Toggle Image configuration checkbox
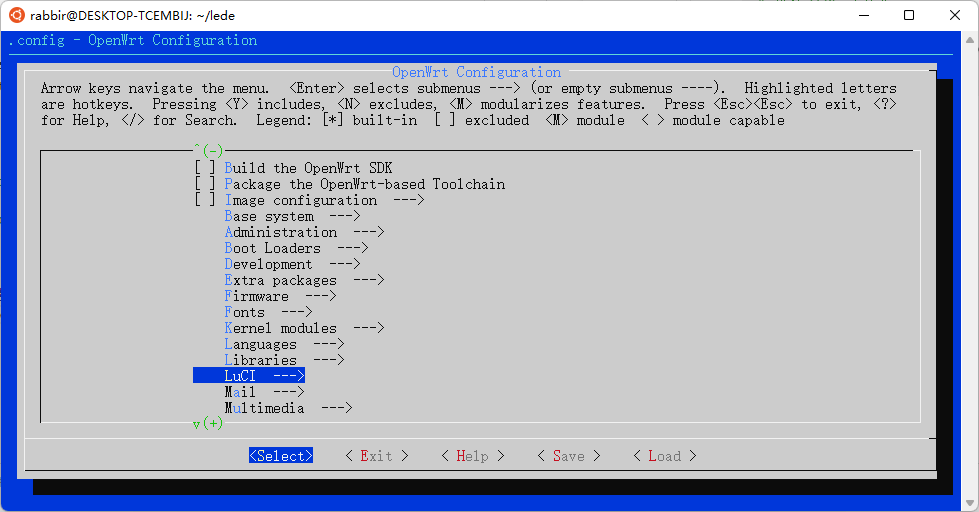979x512 pixels. 205,200
